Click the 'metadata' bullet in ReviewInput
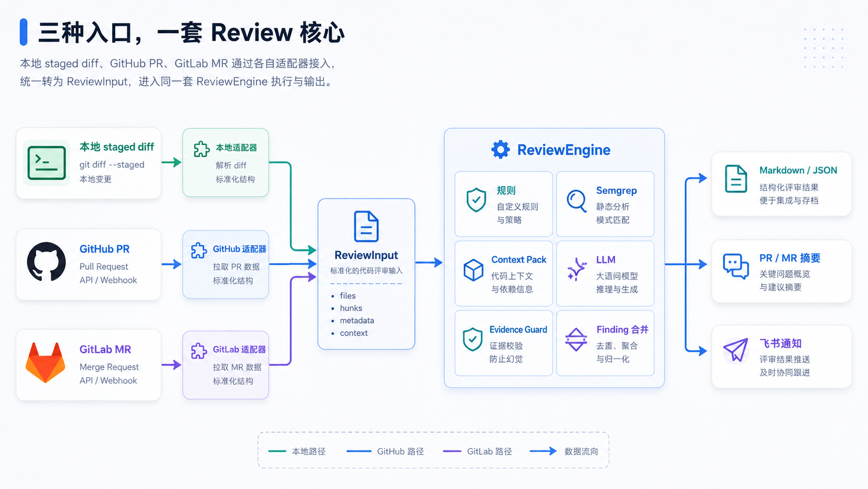Viewport: 868px width, 489px height. tap(357, 321)
